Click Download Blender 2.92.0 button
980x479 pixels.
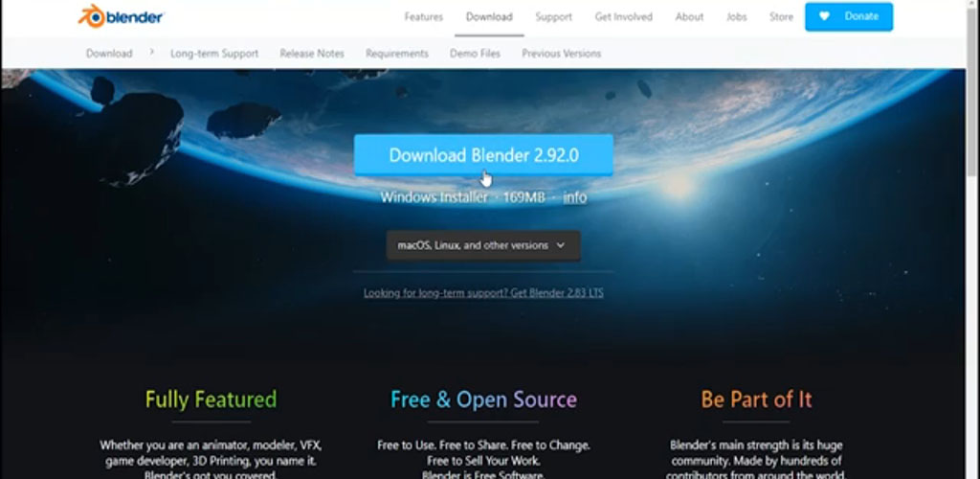point(483,155)
